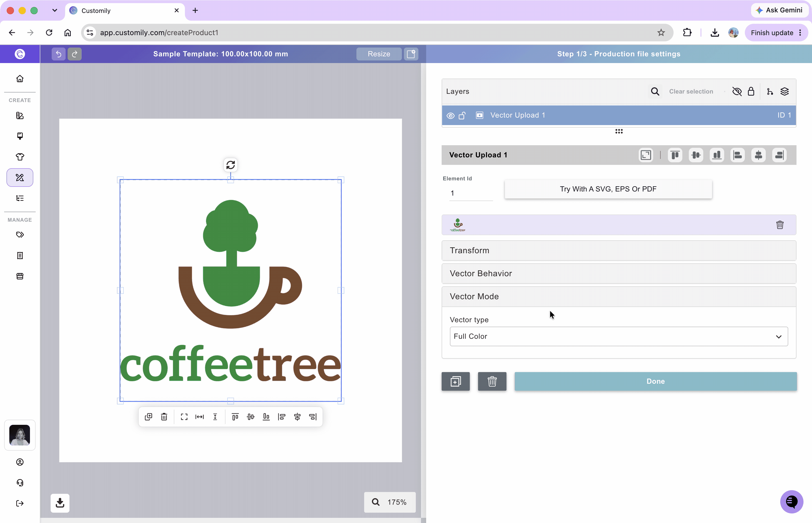Click the Done button
The height and width of the screenshot is (523, 812).
pos(655,381)
